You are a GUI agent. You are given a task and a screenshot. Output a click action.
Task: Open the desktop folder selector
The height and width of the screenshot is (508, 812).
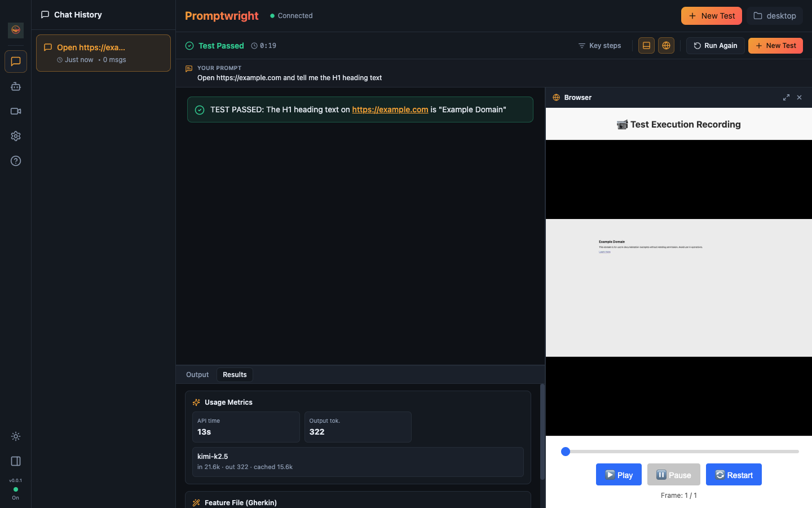point(775,16)
